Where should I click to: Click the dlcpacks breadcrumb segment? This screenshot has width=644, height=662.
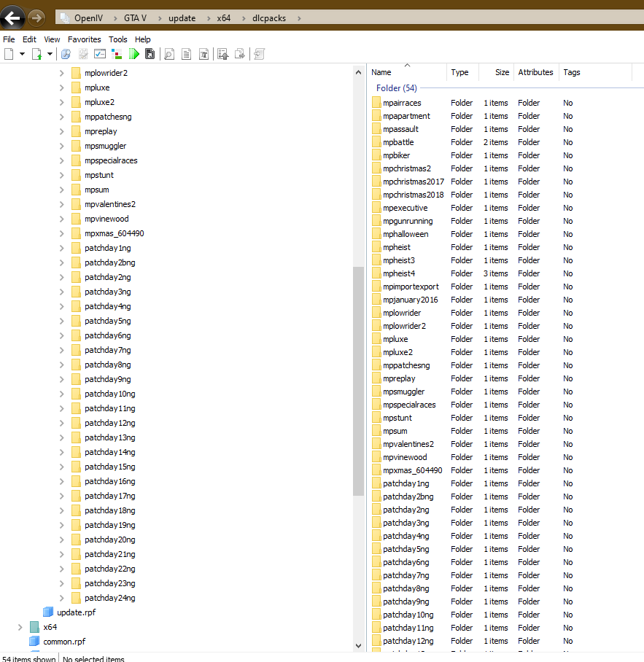[x=269, y=18]
